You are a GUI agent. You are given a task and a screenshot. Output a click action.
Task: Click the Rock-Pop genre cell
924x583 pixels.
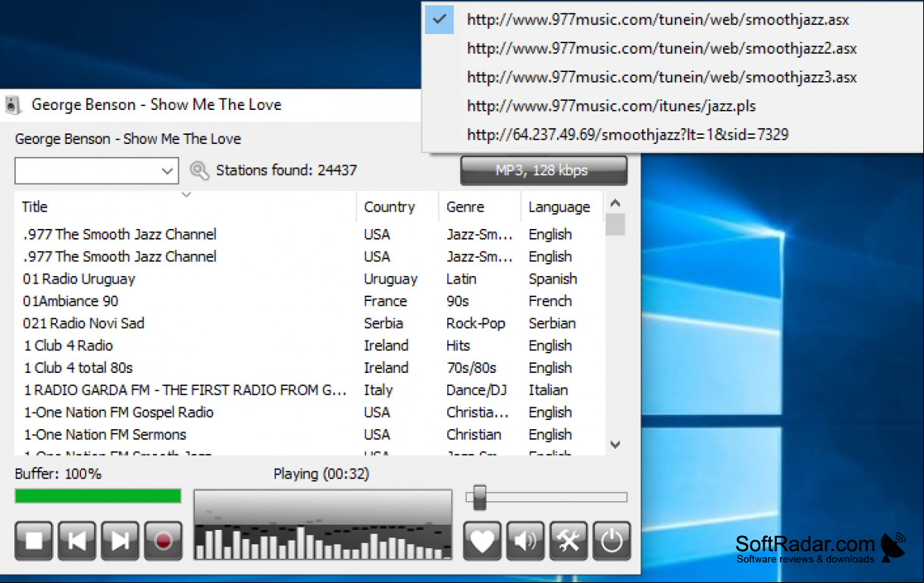(475, 323)
